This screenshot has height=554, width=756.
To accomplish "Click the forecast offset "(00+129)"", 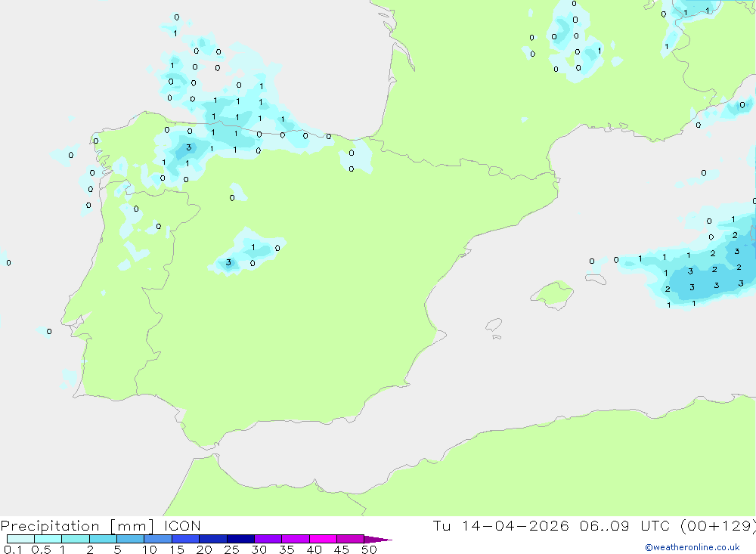I will (x=718, y=525).
